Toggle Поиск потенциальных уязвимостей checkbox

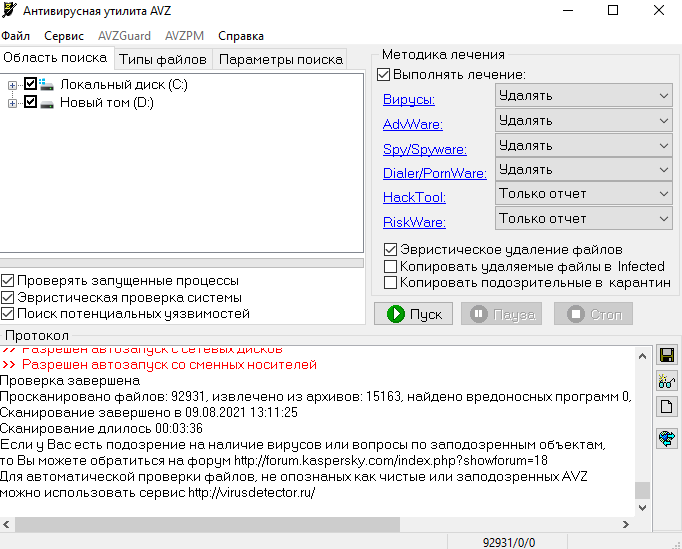click(x=7, y=314)
